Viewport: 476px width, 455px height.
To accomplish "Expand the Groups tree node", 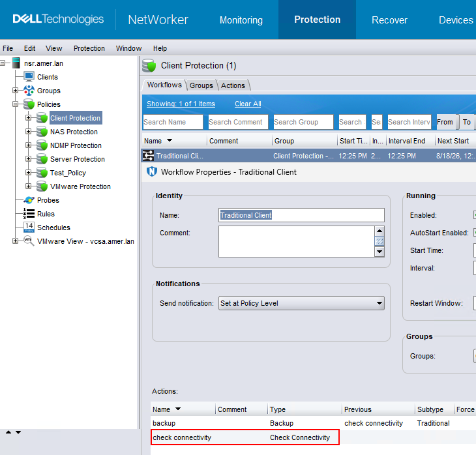I will [15, 91].
